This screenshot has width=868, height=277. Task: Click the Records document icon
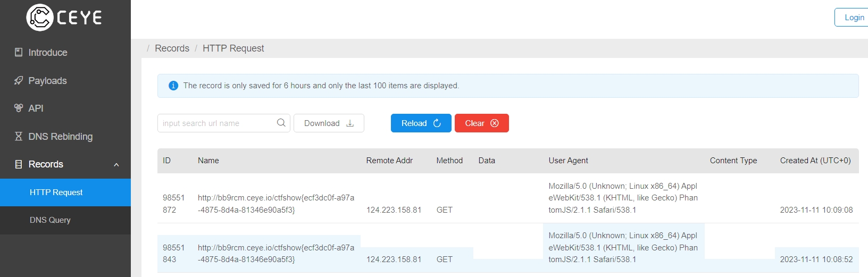19,164
